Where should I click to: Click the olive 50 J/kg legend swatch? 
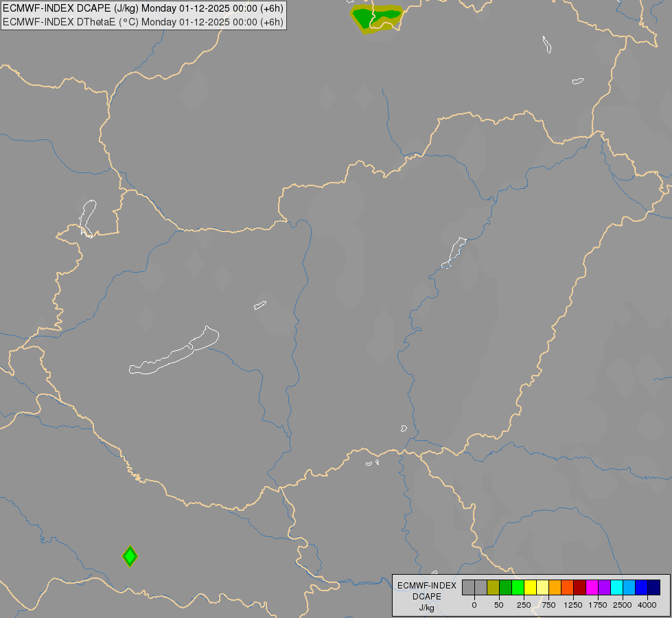494,587
